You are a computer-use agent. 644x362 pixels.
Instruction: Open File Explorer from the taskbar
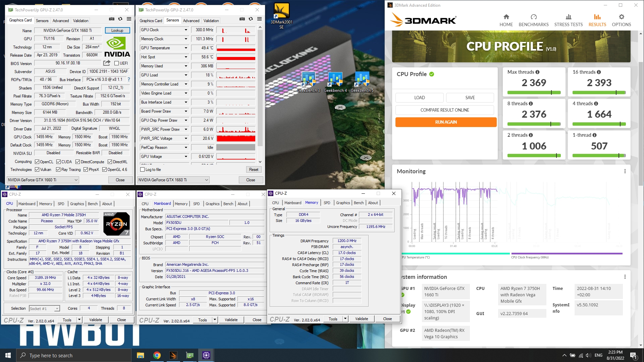point(141,355)
